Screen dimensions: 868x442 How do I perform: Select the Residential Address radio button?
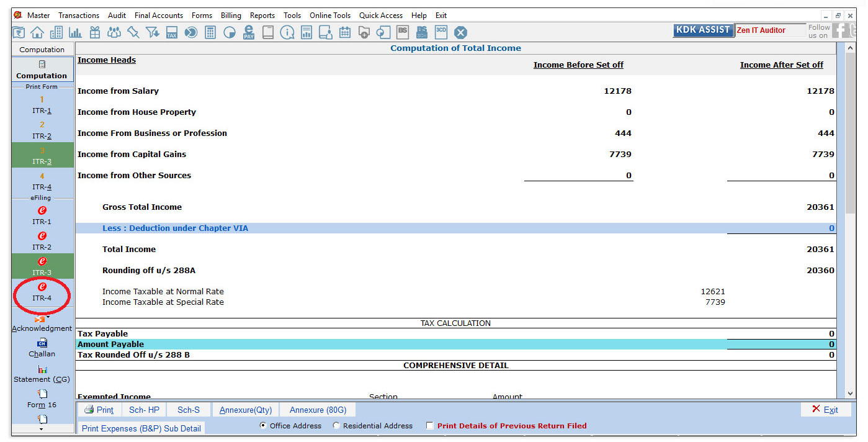point(336,426)
